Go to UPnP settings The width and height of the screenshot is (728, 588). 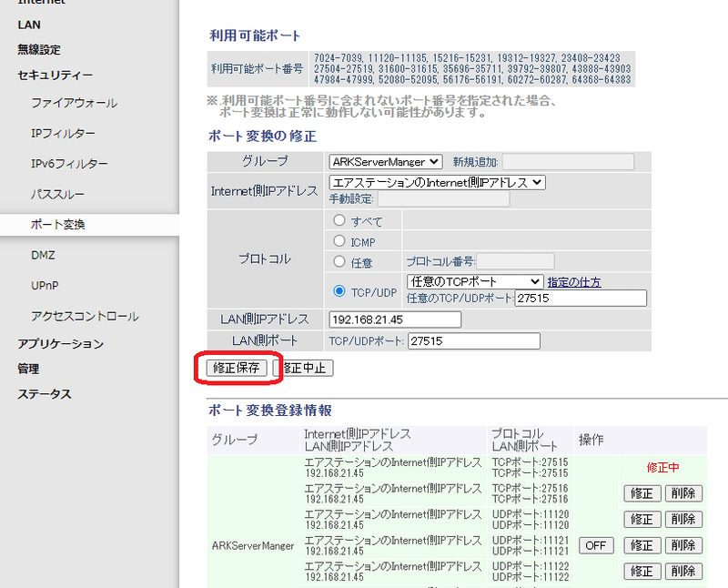(45, 285)
